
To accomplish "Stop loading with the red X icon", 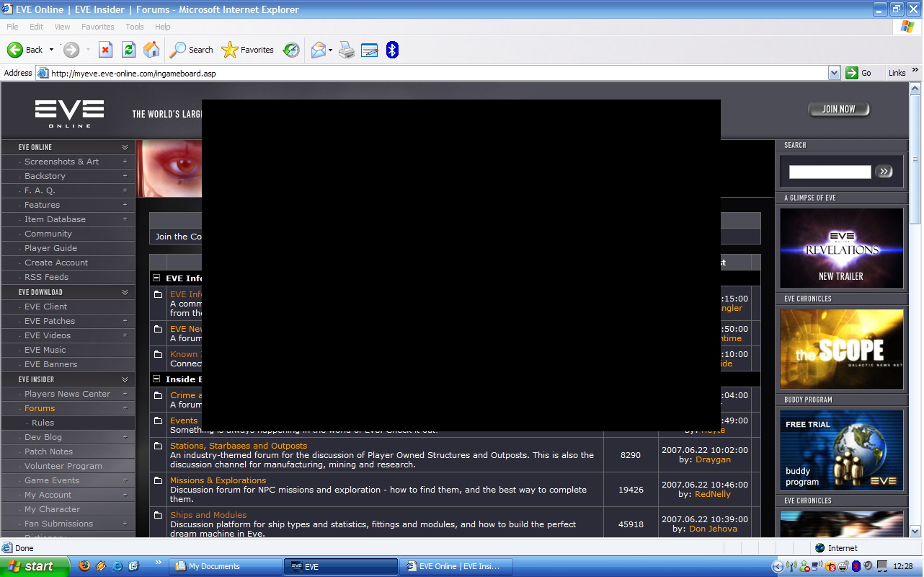I will [x=105, y=50].
